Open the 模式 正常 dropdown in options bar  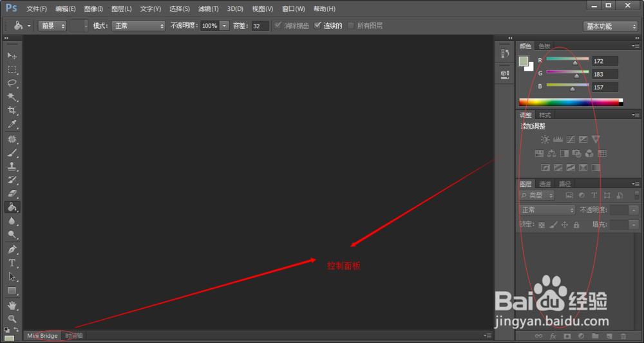point(138,26)
